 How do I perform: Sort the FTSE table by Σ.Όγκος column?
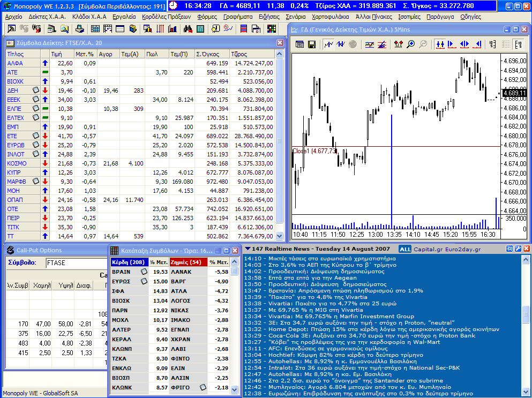coord(212,54)
